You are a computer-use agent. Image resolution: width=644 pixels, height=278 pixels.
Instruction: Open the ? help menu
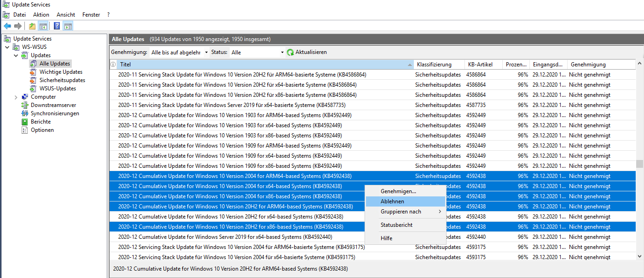click(109, 15)
